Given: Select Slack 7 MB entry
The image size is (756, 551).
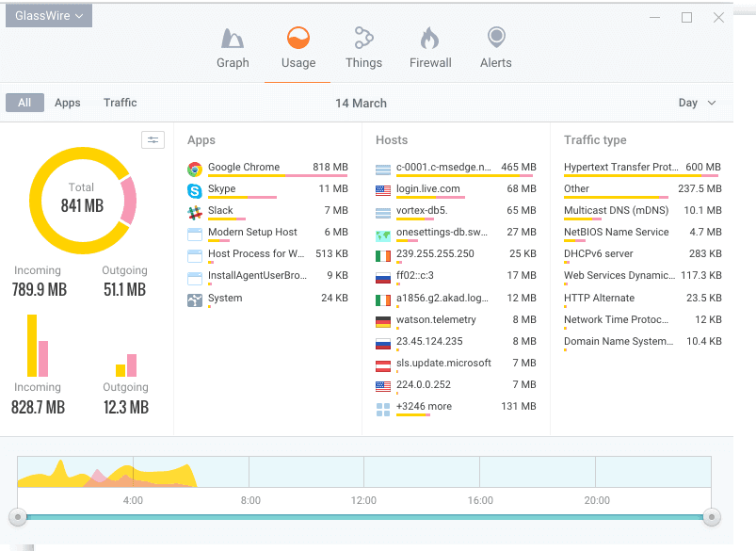Looking at the screenshot, I should coord(267,212).
